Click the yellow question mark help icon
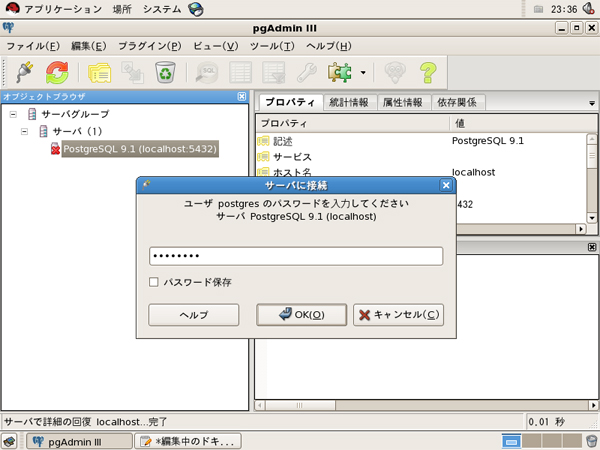This screenshot has height=450, width=600. (x=428, y=72)
